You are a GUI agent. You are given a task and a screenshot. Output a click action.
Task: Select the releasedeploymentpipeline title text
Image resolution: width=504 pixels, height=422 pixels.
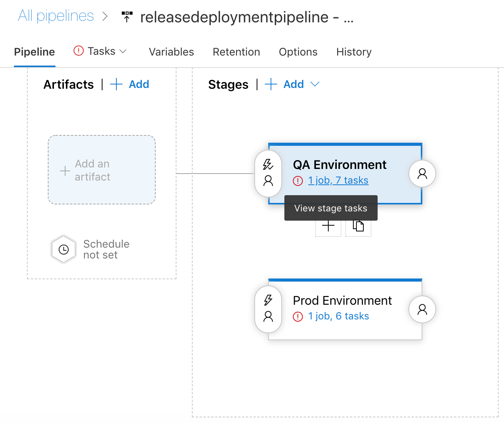(x=247, y=17)
